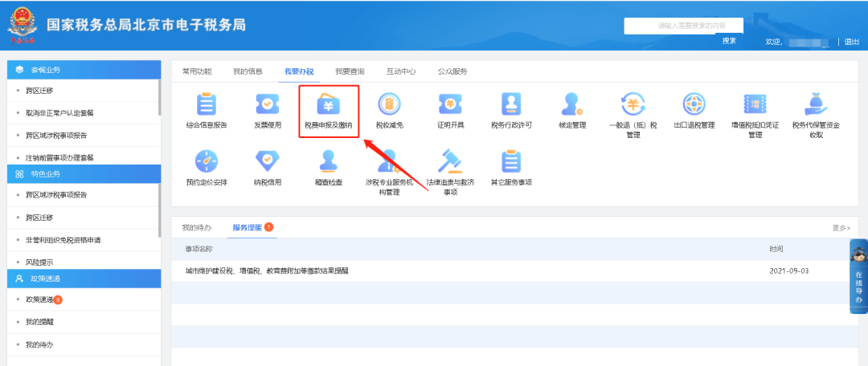This screenshot has width=868, height=366.
Task: Open 预约定价安排 icon
Action: [x=207, y=161]
